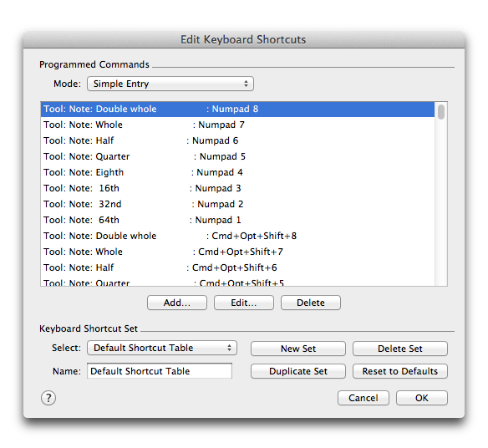Click the Name field with Default Shortcut Table
Screen dimensions: 488x448
(x=160, y=371)
